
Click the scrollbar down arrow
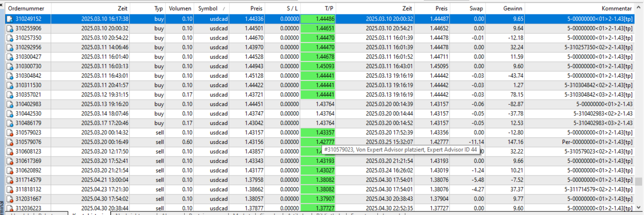click(x=639, y=207)
